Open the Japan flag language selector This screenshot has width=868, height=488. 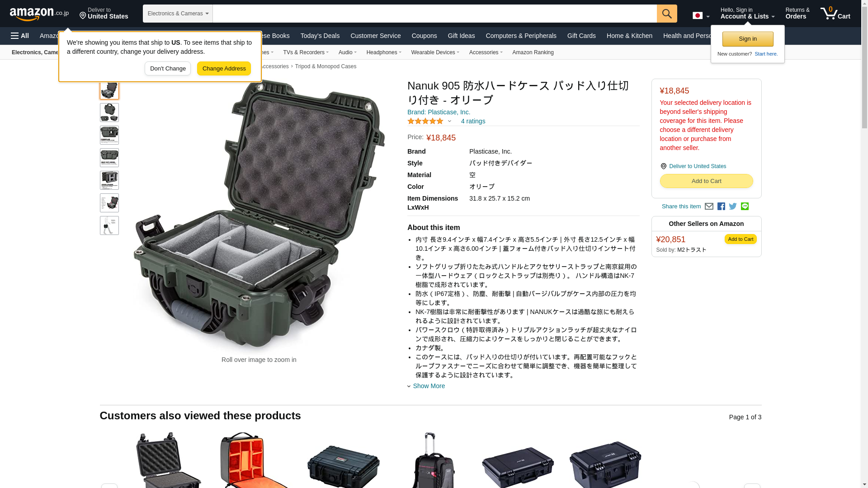[x=701, y=16]
